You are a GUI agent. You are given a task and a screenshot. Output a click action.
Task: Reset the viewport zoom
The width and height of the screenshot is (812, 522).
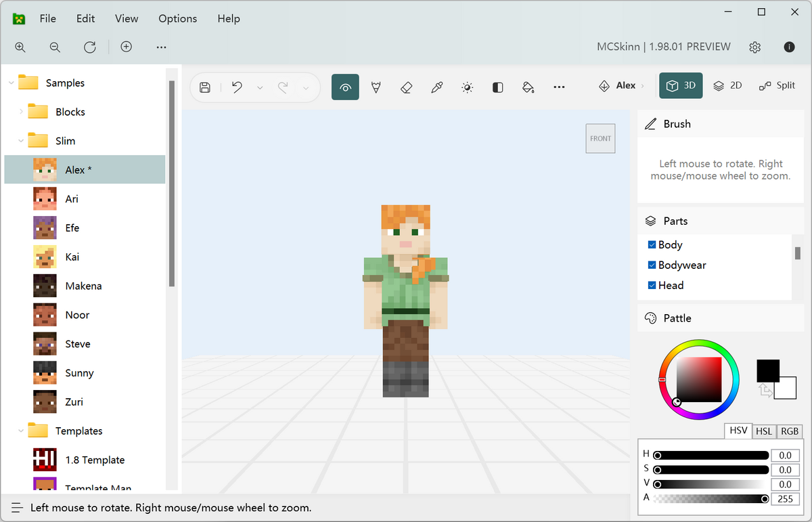pos(89,47)
